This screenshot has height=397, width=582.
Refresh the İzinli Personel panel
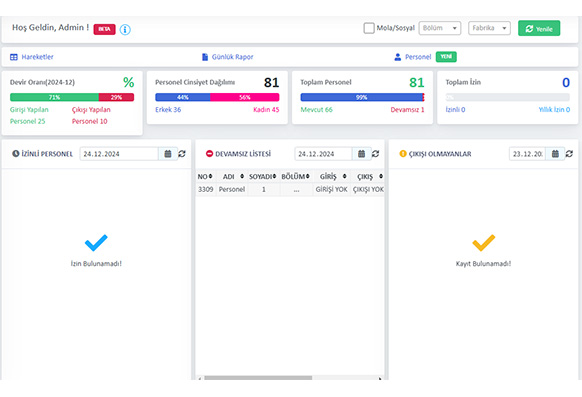(x=182, y=154)
